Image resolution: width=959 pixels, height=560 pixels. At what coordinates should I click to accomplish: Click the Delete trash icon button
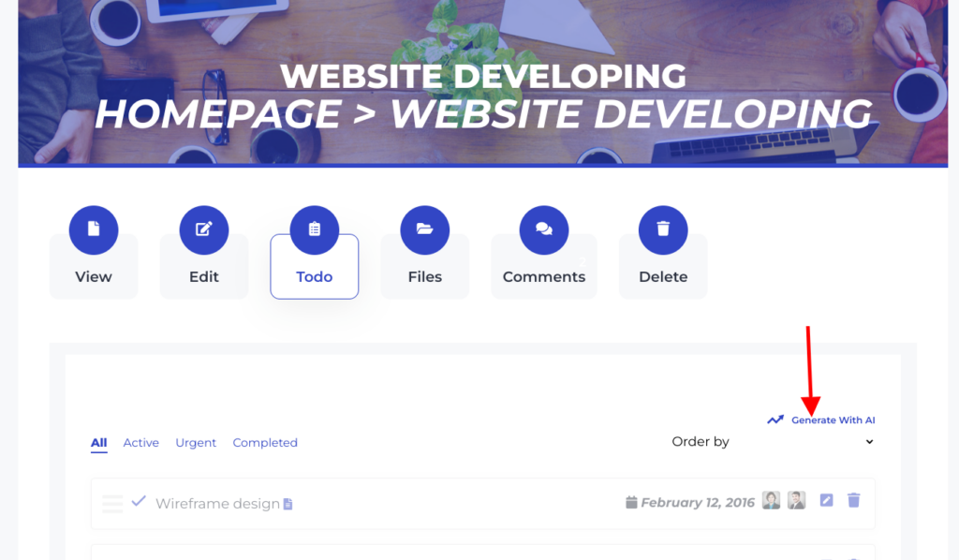(663, 229)
